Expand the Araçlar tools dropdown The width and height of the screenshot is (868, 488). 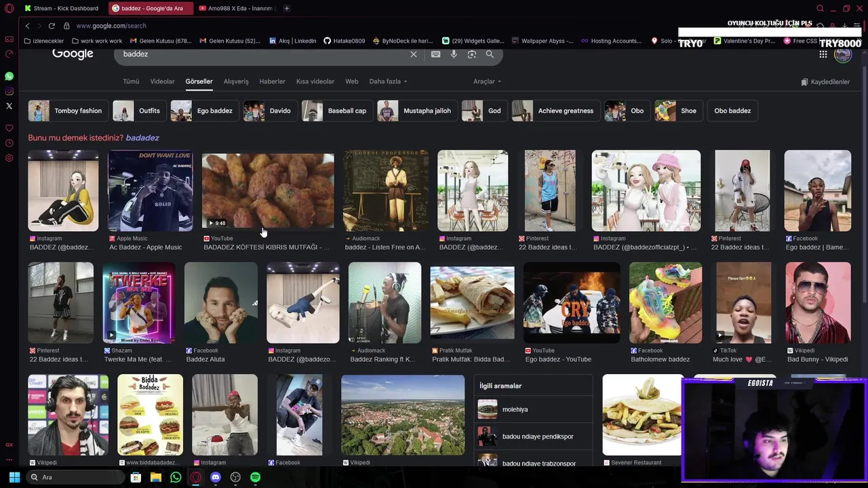[x=487, y=81]
